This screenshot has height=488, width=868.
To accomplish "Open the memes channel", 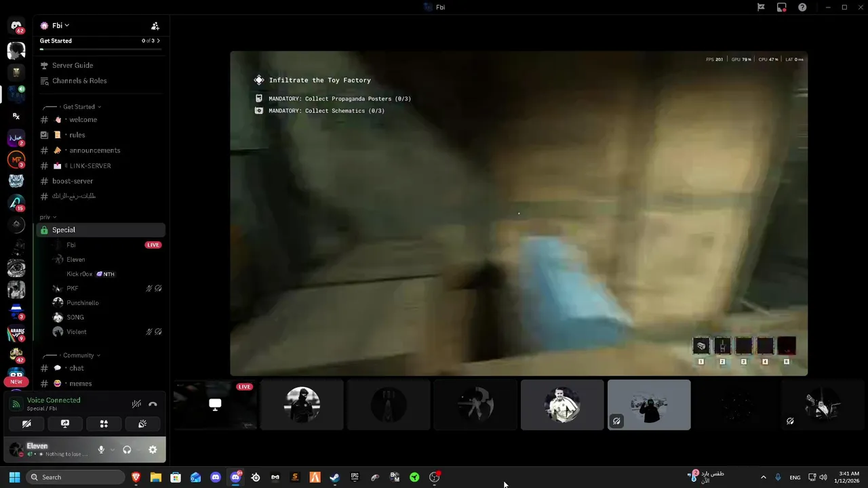I will pos(100,384).
